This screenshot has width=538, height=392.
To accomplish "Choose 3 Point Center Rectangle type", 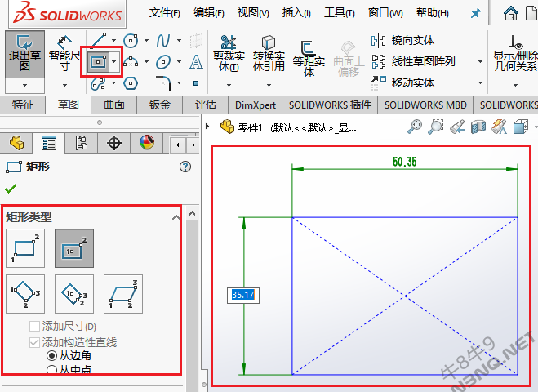I will pyautogui.click(x=74, y=294).
